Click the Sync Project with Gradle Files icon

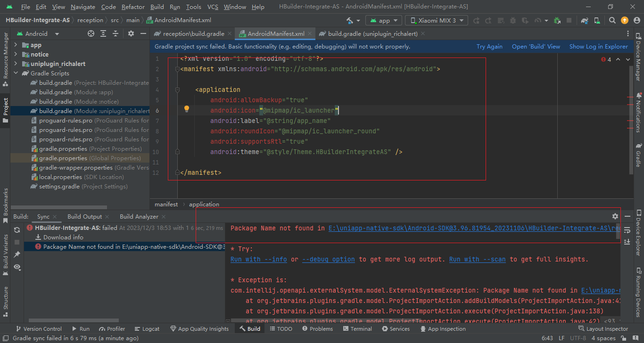585,21
